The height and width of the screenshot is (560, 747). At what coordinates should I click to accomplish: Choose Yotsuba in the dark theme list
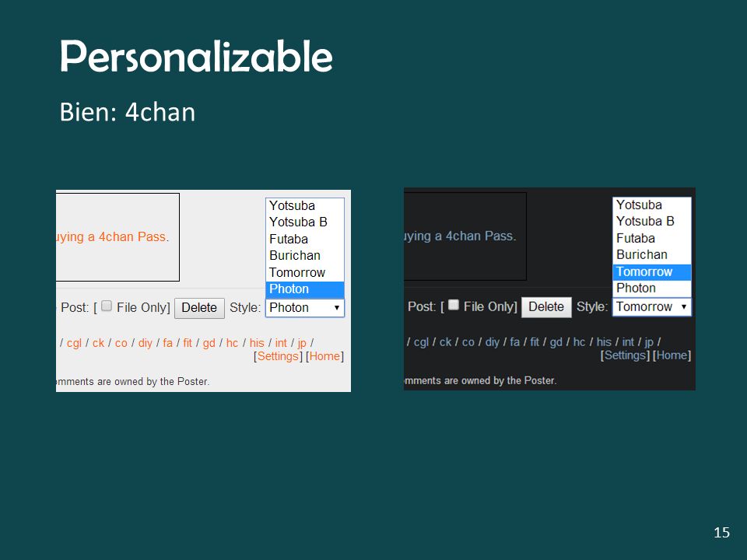652,205
